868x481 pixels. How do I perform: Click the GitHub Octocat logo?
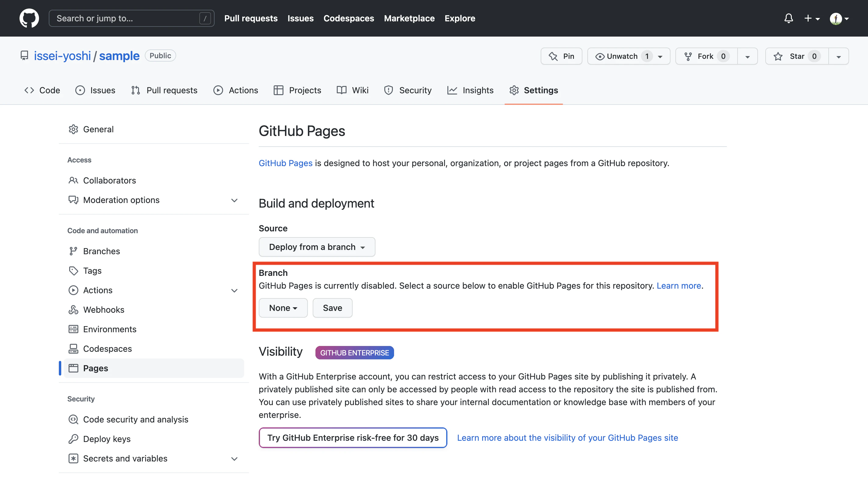pyautogui.click(x=29, y=18)
